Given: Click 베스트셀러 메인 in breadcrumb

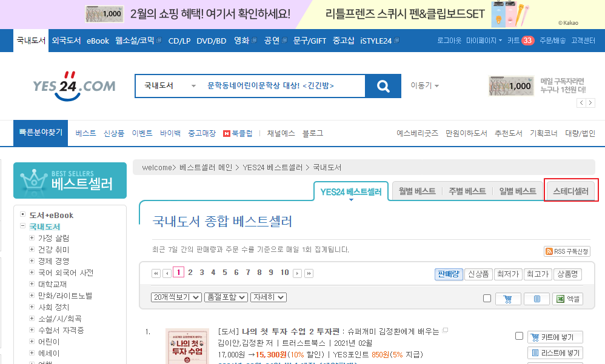Looking at the screenshot, I should [x=206, y=167].
